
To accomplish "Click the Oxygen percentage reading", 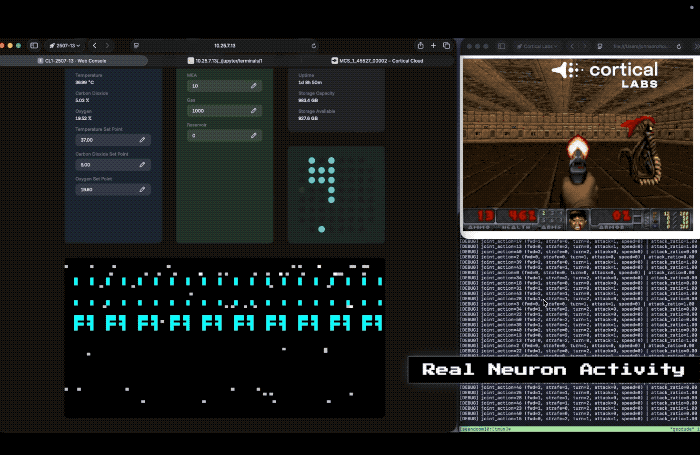I will [x=83, y=118].
